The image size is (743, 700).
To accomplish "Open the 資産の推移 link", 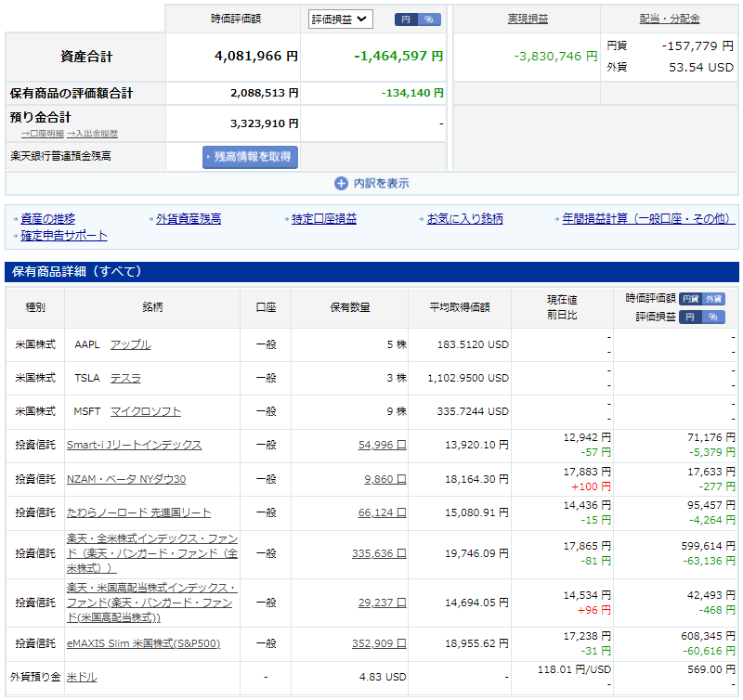I will 47,219.
